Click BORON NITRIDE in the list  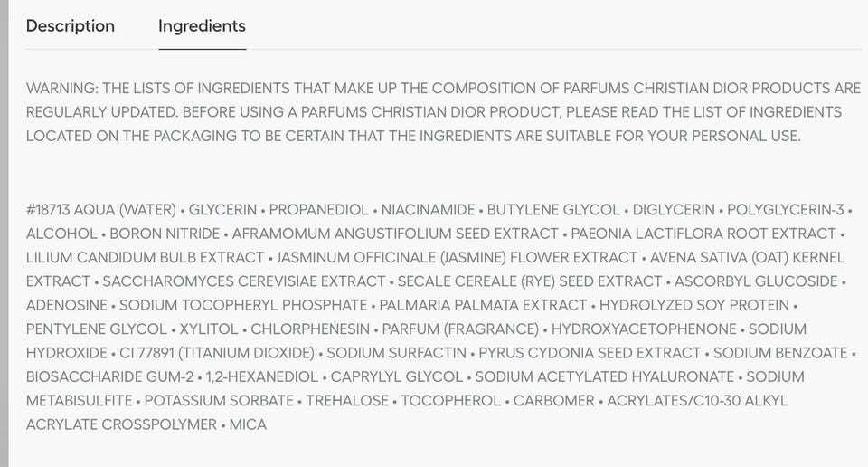(161, 233)
